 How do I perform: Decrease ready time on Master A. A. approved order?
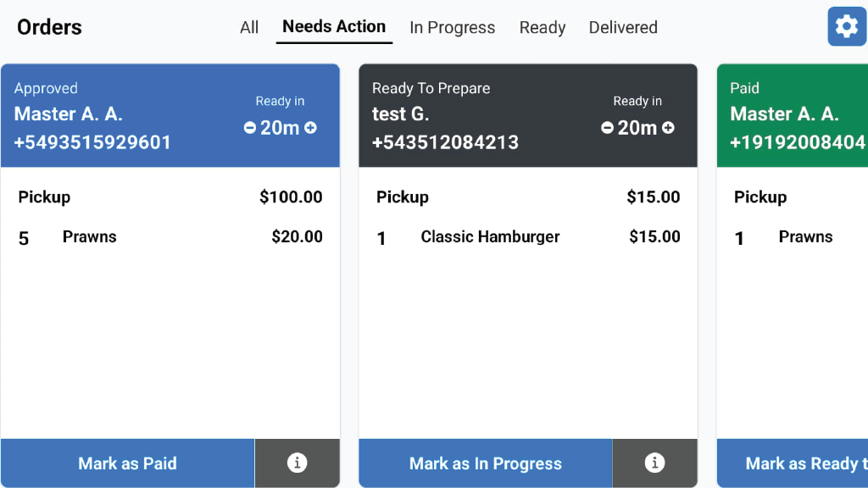pos(250,128)
